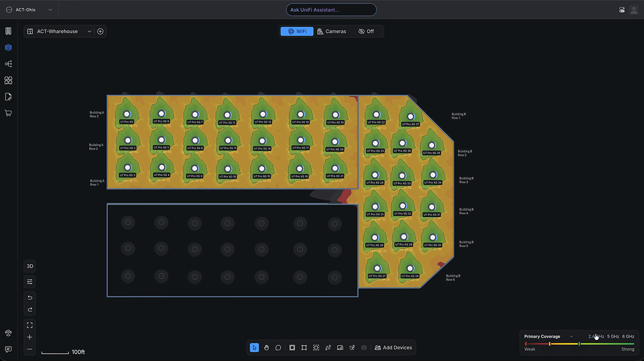644x361 pixels.
Task: Undo the last floorplan change
Action: click(30, 297)
